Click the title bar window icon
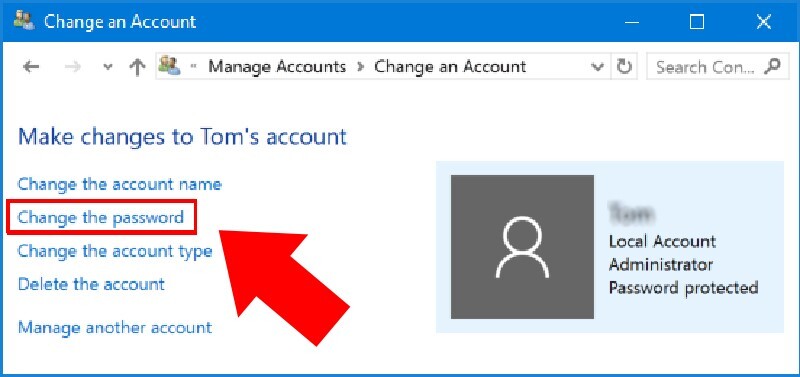This screenshot has width=800, height=377. [x=23, y=21]
